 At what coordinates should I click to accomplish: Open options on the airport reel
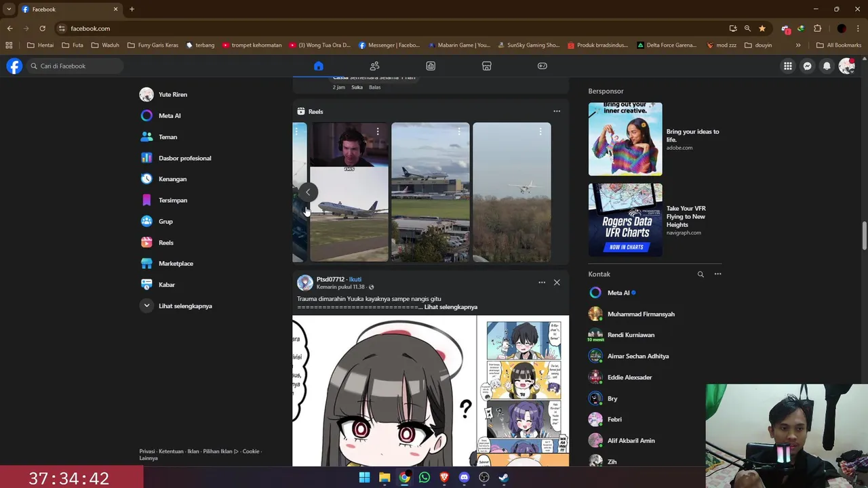point(459,131)
